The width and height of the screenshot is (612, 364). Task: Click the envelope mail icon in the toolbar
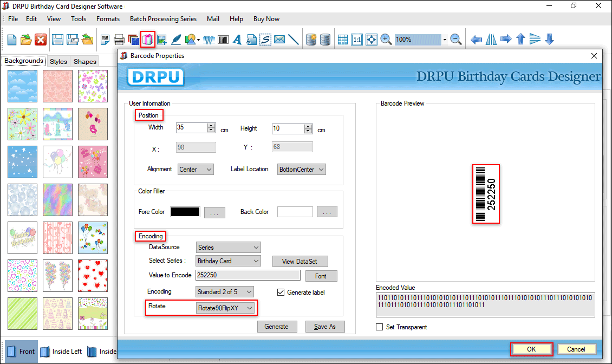pos(279,40)
